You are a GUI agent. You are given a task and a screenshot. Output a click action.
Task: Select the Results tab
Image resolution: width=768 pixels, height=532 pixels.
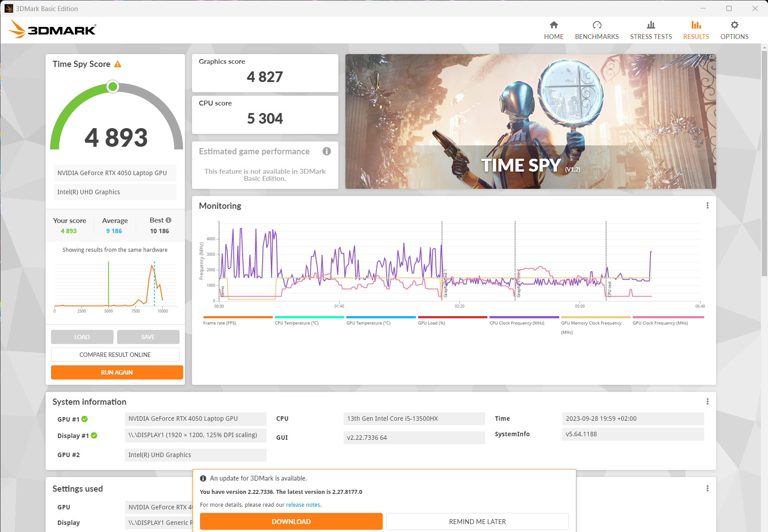[x=696, y=31]
